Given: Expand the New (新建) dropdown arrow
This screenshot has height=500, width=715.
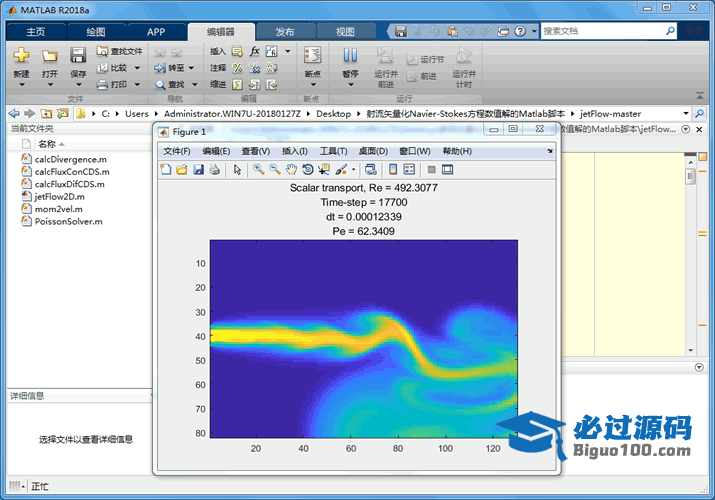Looking at the screenshot, I should click(21, 85).
